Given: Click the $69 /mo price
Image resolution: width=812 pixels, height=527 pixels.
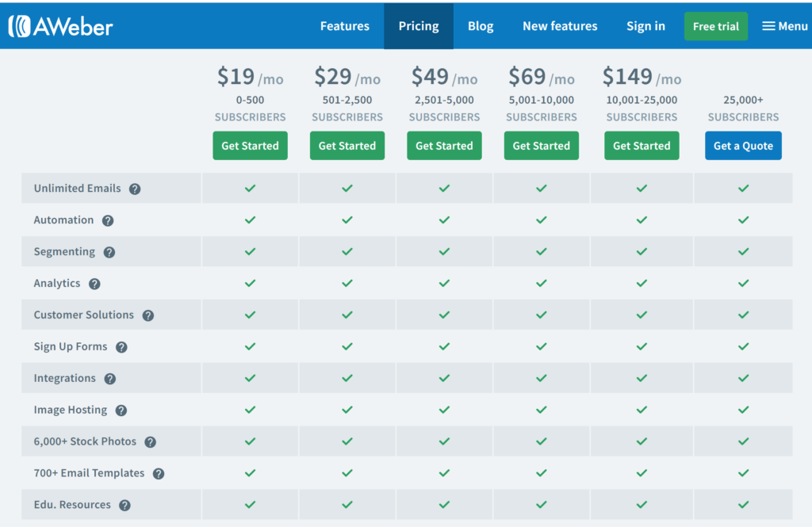Looking at the screenshot, I should [x=541, y=77].
